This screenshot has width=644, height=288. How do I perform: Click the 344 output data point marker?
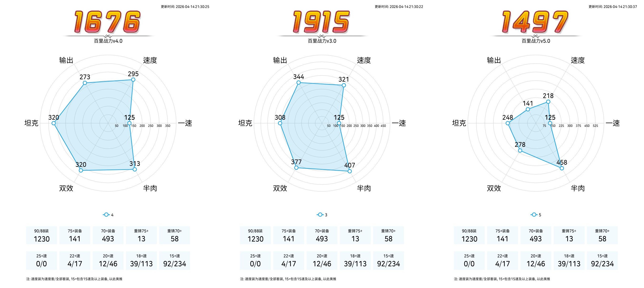298,83
